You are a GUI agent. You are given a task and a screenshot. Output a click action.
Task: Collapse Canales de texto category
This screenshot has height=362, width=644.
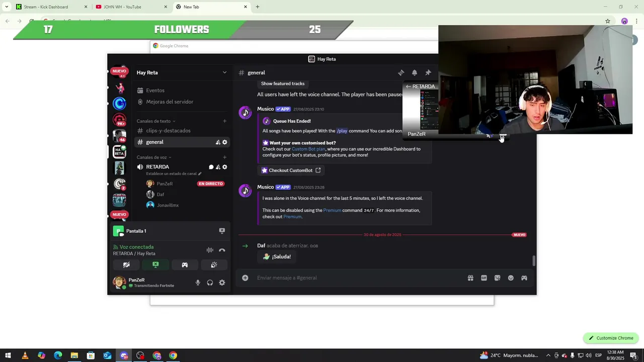[x=156, y=121]
